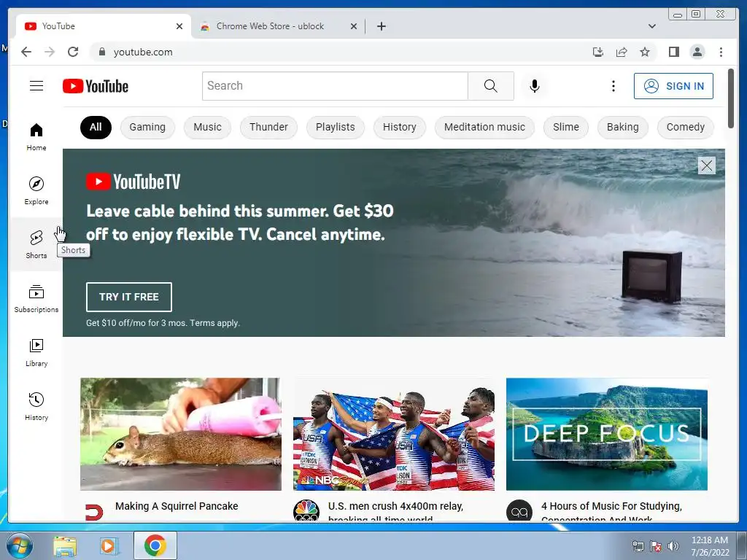Click TRY IT FREE button
Screen dimensions: 747x560
point(128,297)
